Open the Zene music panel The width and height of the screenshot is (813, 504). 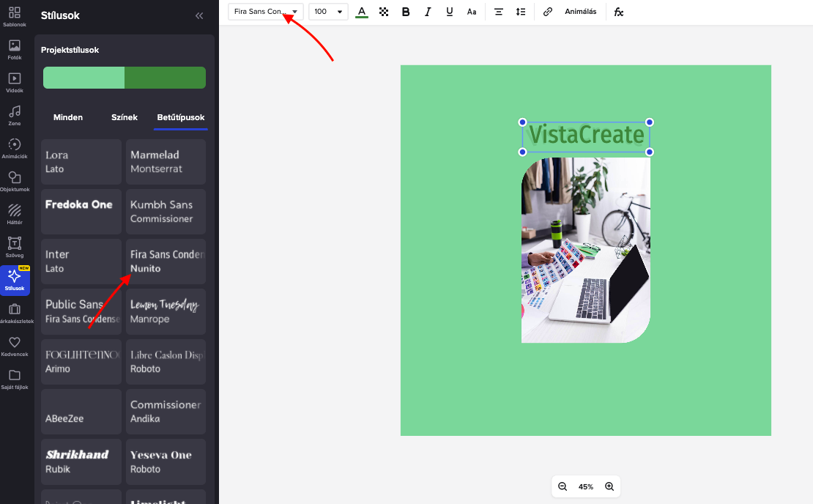point(15,116)
